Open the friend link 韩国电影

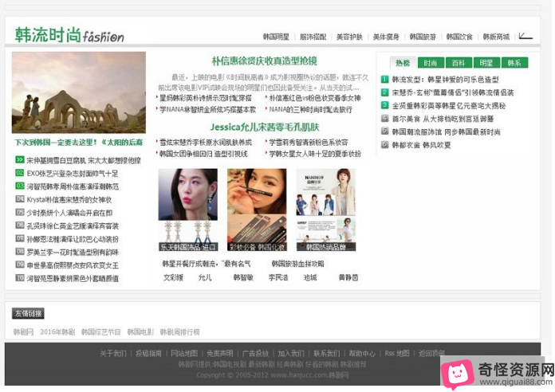click(x=140, y=332)
